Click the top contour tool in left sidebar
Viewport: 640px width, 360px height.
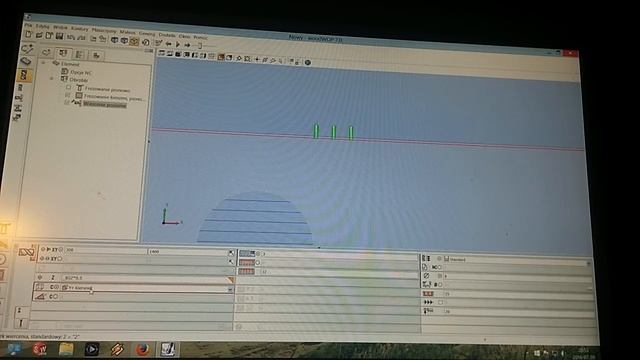click(27, 49)
